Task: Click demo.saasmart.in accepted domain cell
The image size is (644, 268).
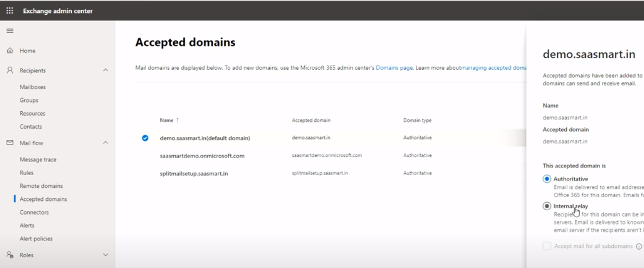Action: click(311, 137)
